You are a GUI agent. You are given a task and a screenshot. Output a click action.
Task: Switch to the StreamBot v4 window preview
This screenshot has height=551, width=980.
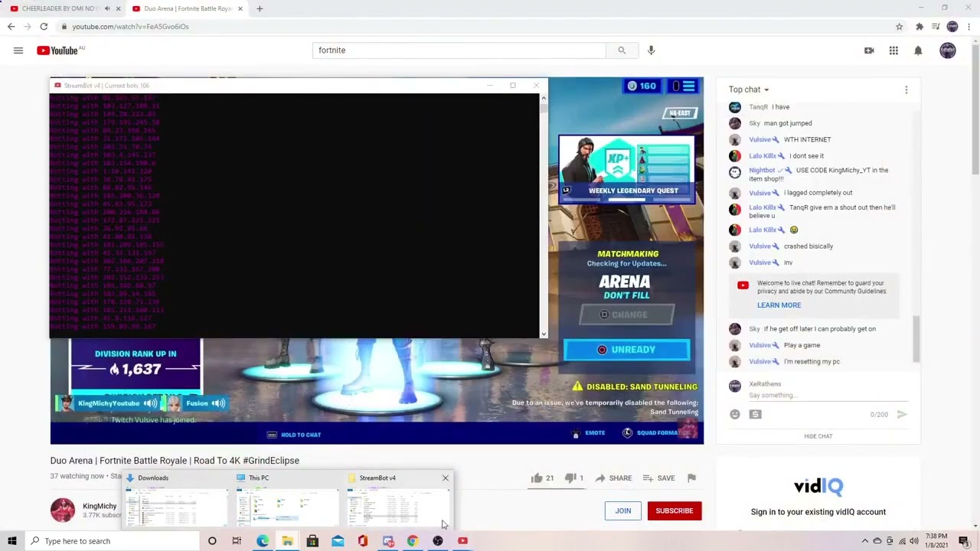397,501
